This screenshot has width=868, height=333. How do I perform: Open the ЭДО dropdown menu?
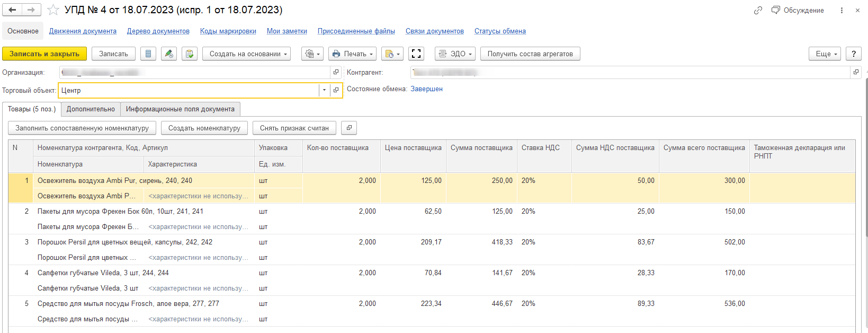(455, 54)
